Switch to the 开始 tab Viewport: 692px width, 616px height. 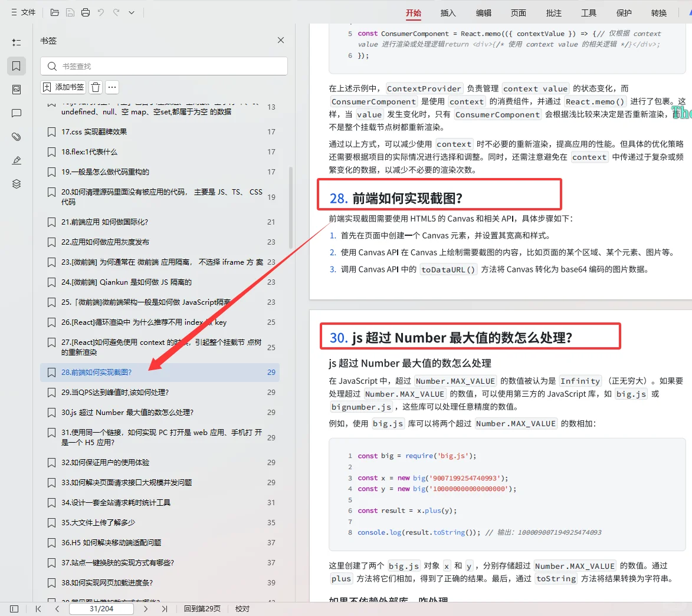[x=414, y=13]
